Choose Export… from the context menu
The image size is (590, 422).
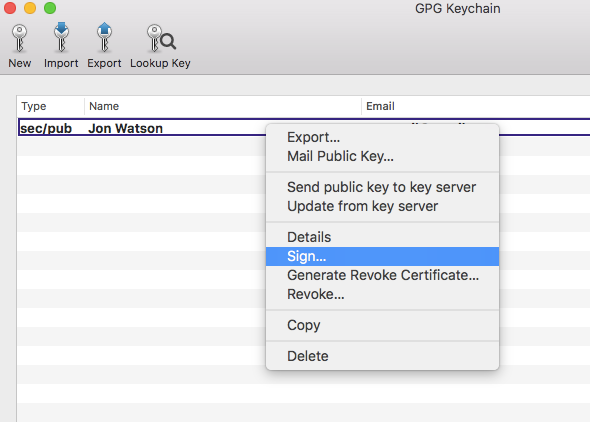382,137
